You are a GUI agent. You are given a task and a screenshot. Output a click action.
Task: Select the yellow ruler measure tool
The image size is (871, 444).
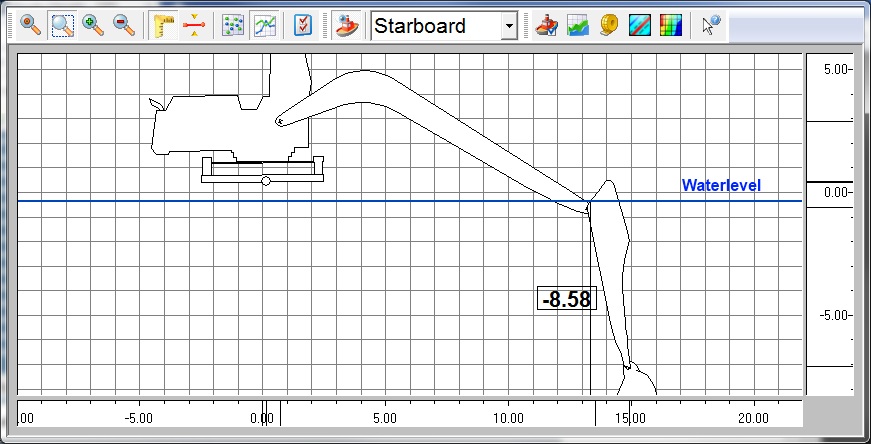(x=163, y=26)
